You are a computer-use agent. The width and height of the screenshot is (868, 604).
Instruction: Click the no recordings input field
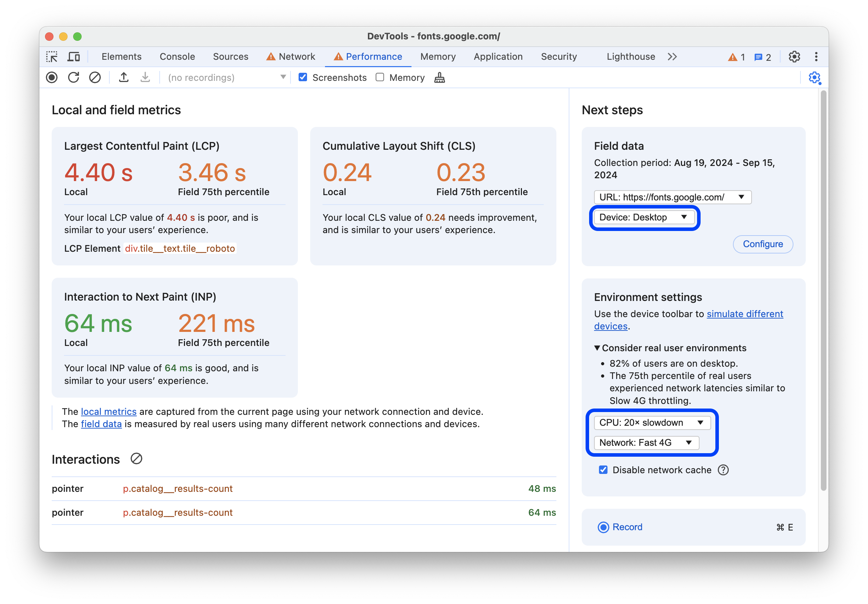point(224,78)
